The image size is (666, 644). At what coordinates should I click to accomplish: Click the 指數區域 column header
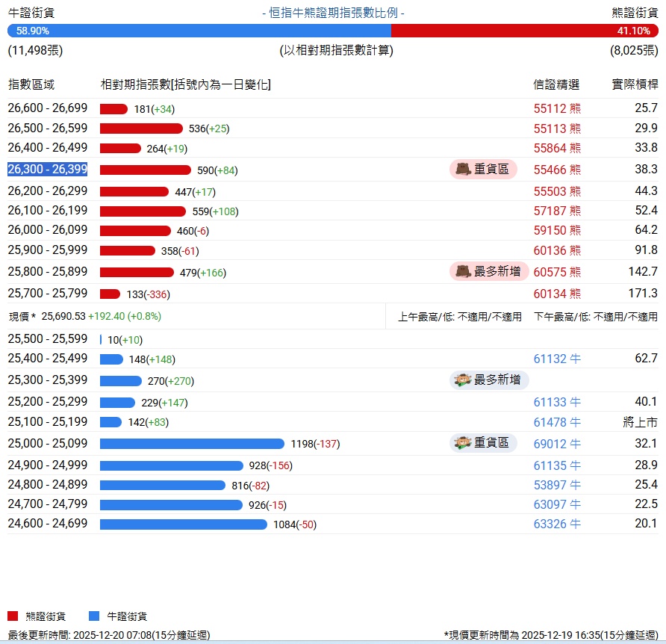point(31,84)
